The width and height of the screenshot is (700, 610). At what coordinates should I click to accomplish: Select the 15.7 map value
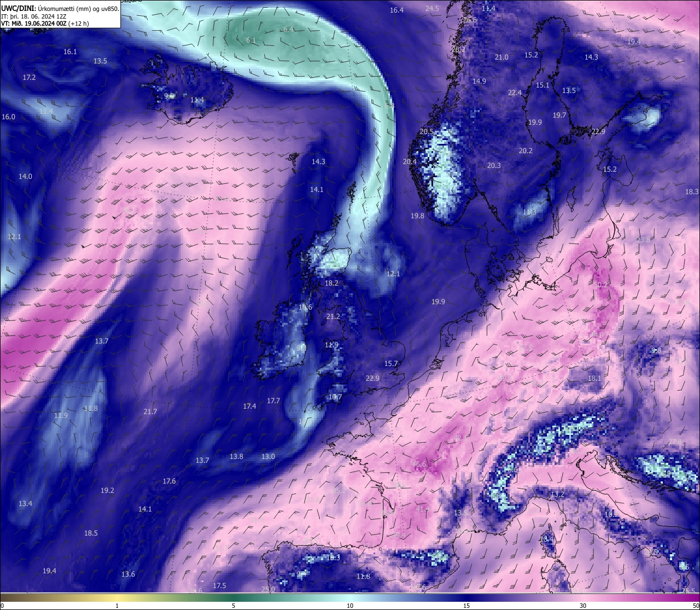coord(391,364)
